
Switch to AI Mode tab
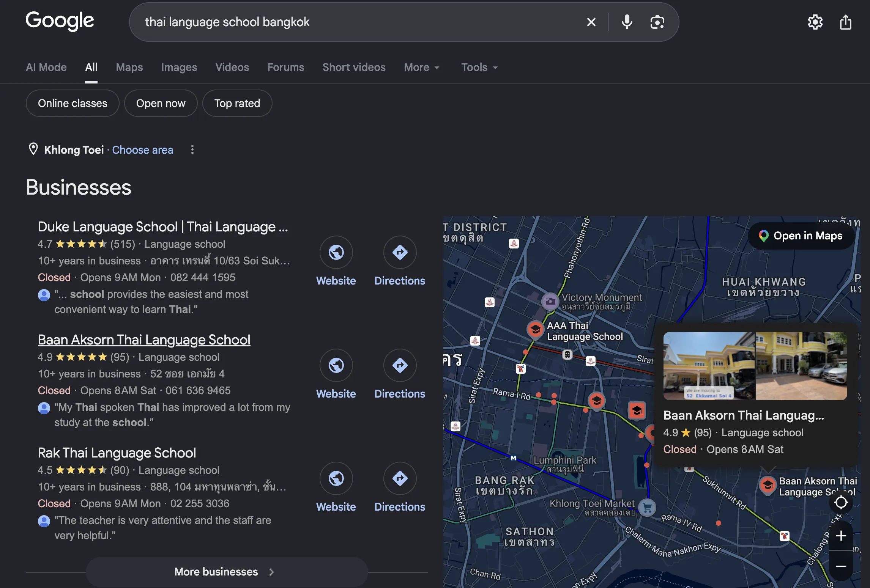(46, 67)
